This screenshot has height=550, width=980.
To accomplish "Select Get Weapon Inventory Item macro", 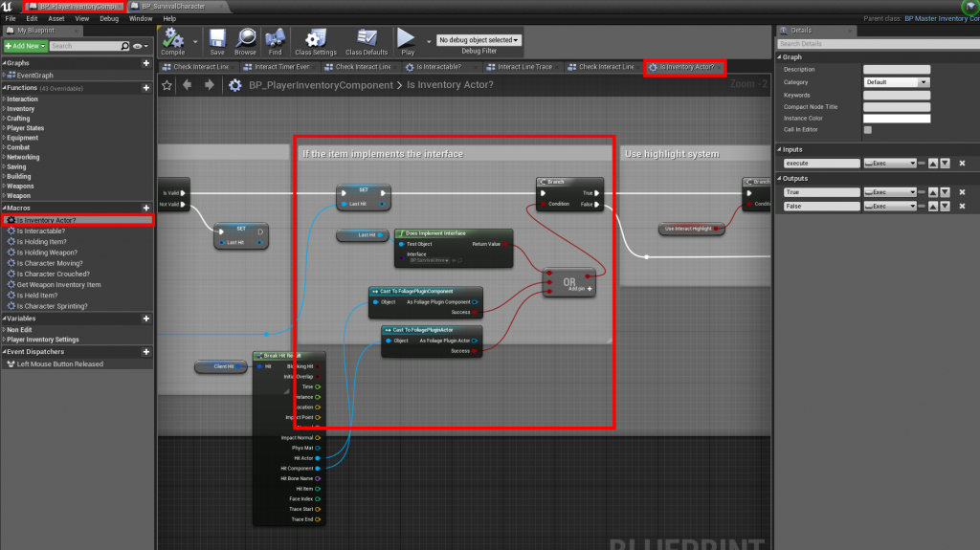I will tap(58, 285).
